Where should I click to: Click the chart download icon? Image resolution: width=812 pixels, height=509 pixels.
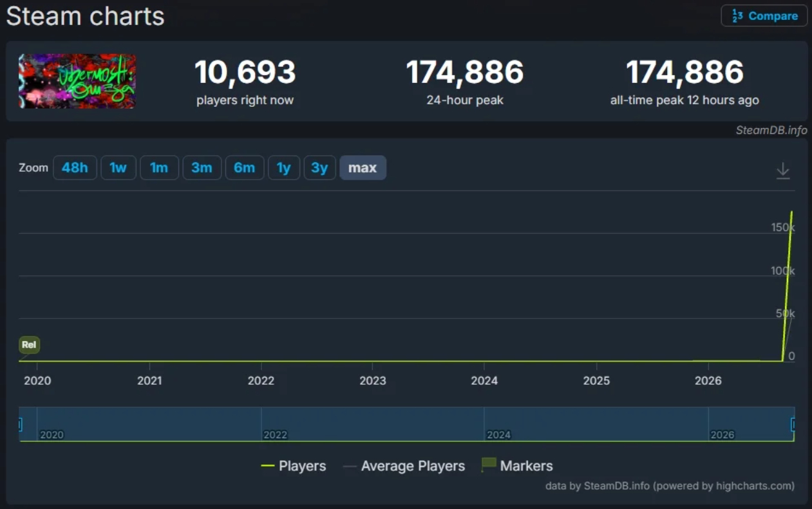(x=783, y=171)
